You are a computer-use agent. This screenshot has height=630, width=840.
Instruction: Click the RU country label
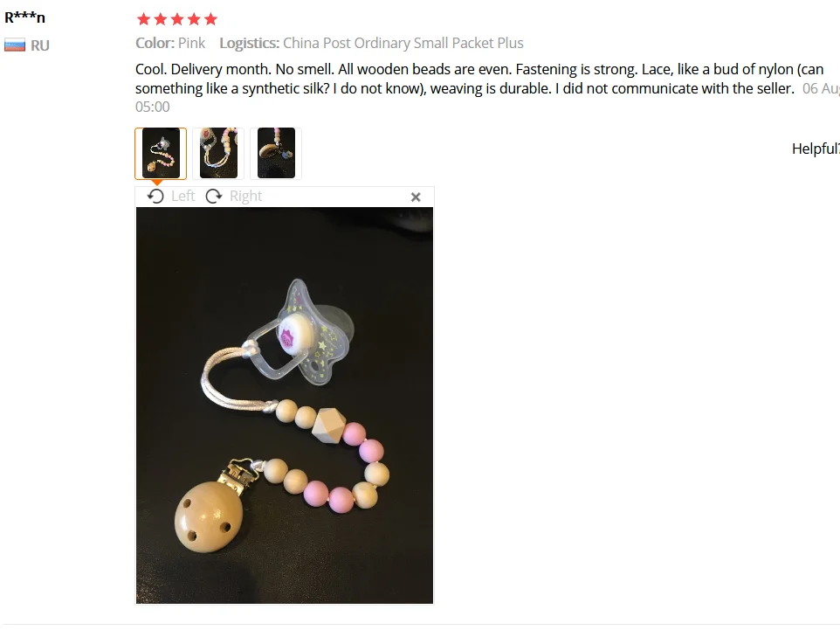click(40, 45)
